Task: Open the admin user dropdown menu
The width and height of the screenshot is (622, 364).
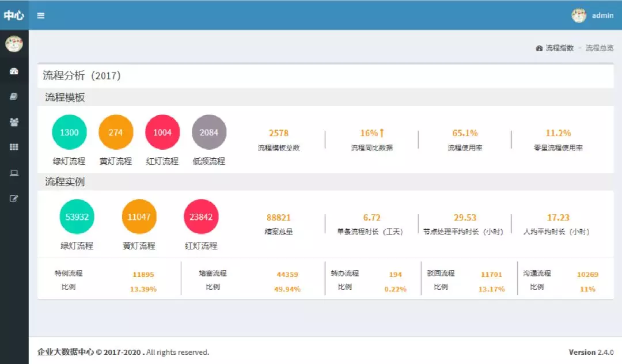Action: click(602, 16)
